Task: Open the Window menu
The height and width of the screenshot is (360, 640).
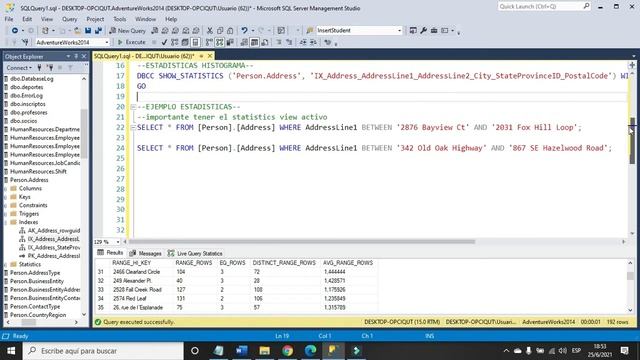Action: coord(145,19)
